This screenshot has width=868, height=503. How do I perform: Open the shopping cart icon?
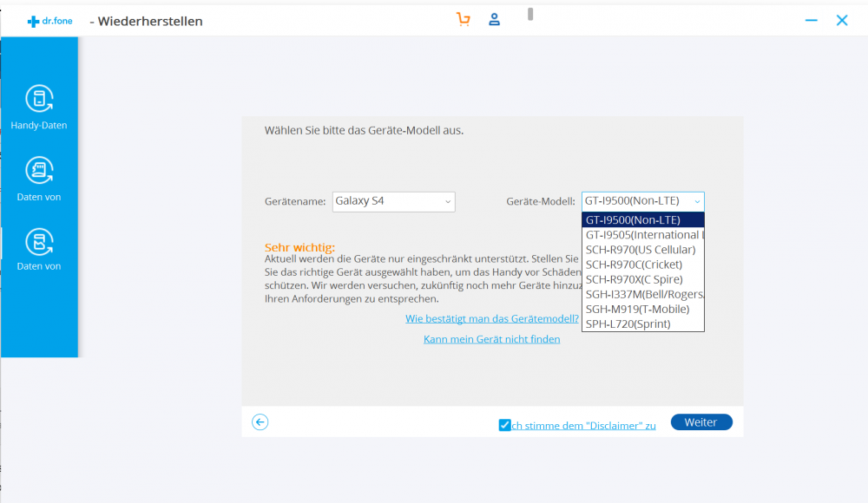pos(464,19)
